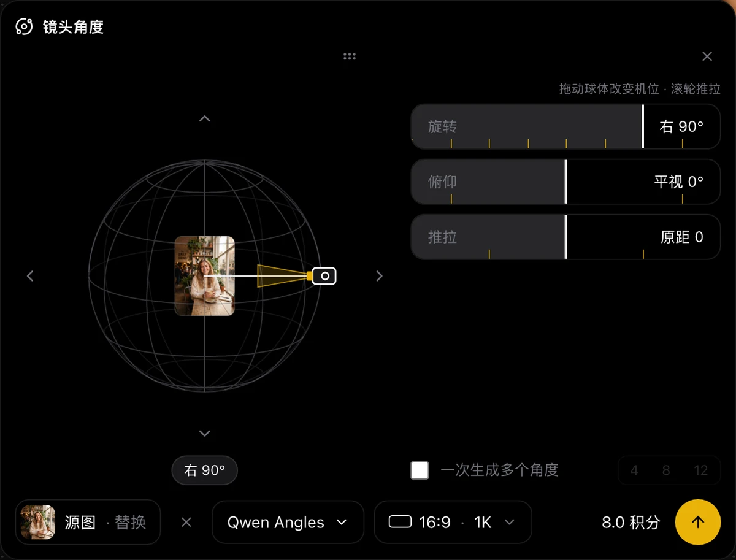
Task: Select 12 angles option
Action: (701, 470)
